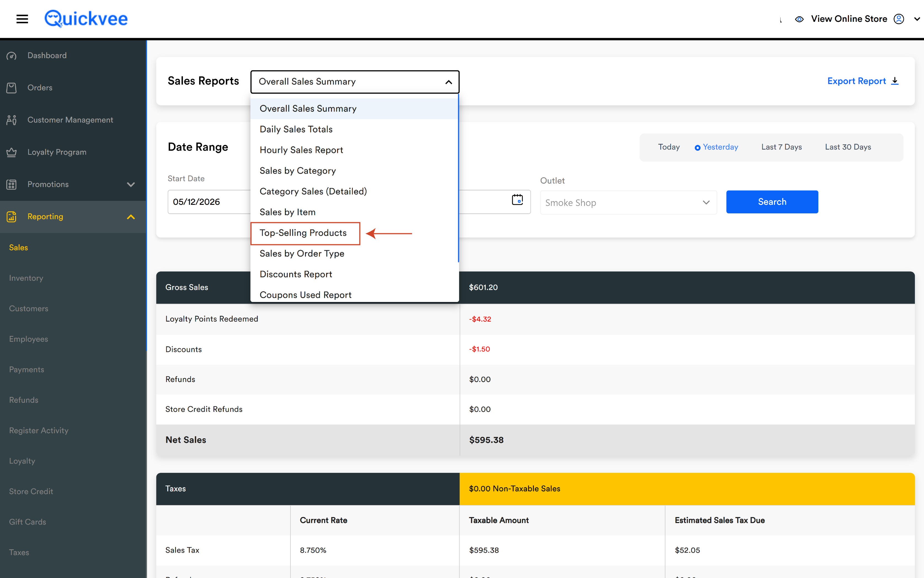Click the Gross Sales amount $601.20
Image resolution: width=924 pixels, height=578 pixels.
483,287
